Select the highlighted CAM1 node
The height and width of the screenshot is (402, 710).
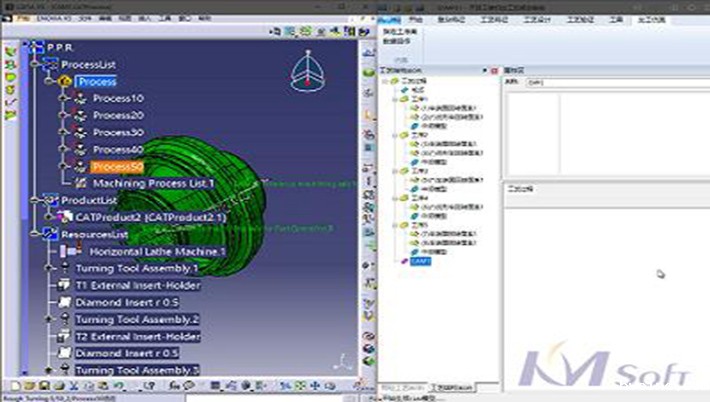(x=420, y=260)
